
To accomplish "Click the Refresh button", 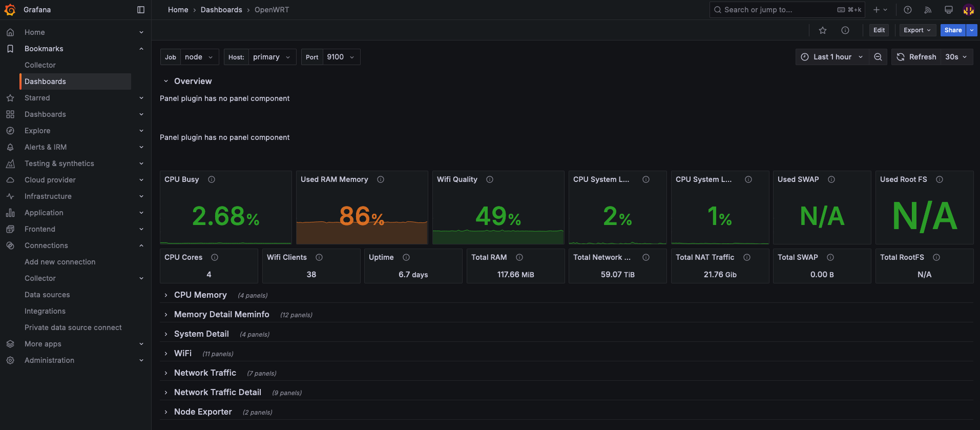I will coord(916,57).
